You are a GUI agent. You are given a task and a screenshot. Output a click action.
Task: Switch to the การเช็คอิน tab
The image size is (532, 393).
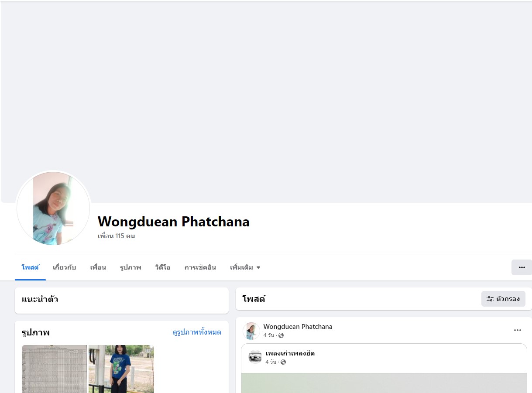click(x=200, y=267)
